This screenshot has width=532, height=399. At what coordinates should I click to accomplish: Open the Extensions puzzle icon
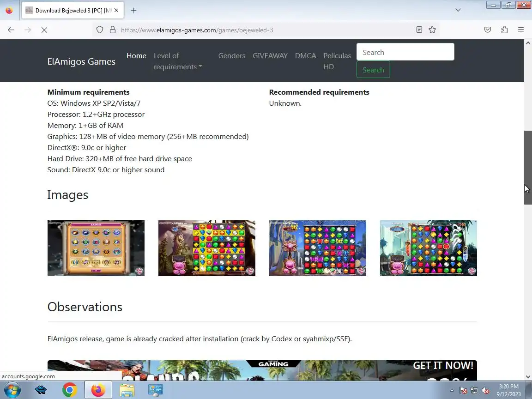[504, 30]
